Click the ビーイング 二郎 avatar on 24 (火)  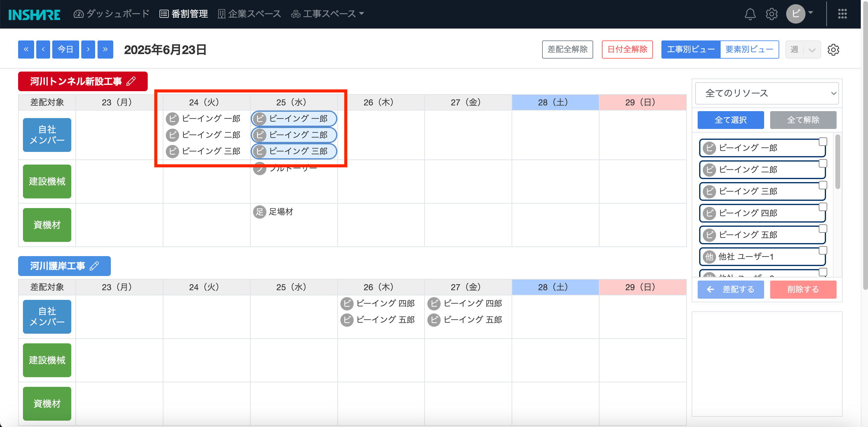pos(172,135)
